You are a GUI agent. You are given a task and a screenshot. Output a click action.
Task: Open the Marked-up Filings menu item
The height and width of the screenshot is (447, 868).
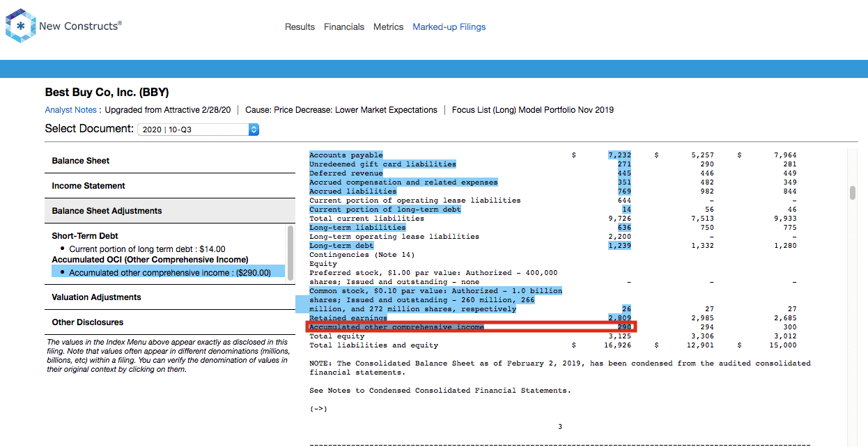click(449, 27)
